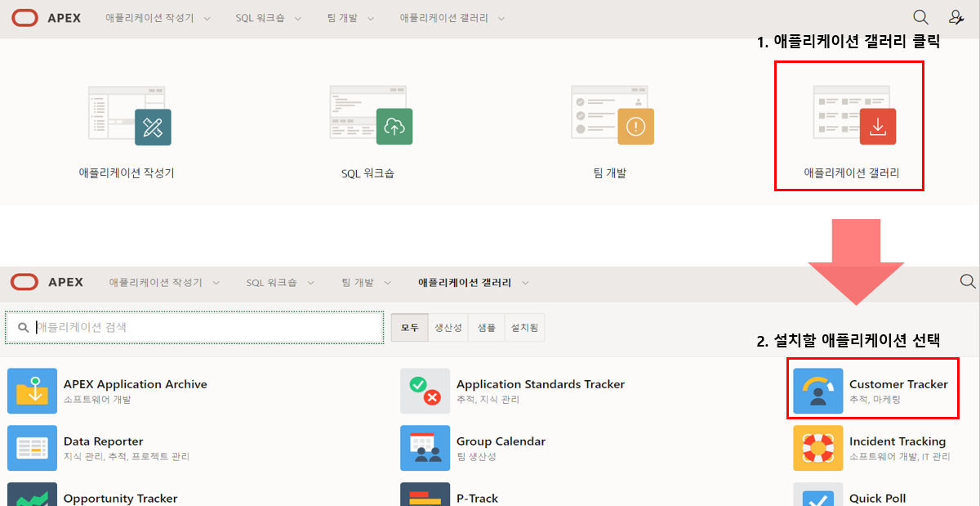Click 애플리케이션 작성기 tile label

click(127, 173)
